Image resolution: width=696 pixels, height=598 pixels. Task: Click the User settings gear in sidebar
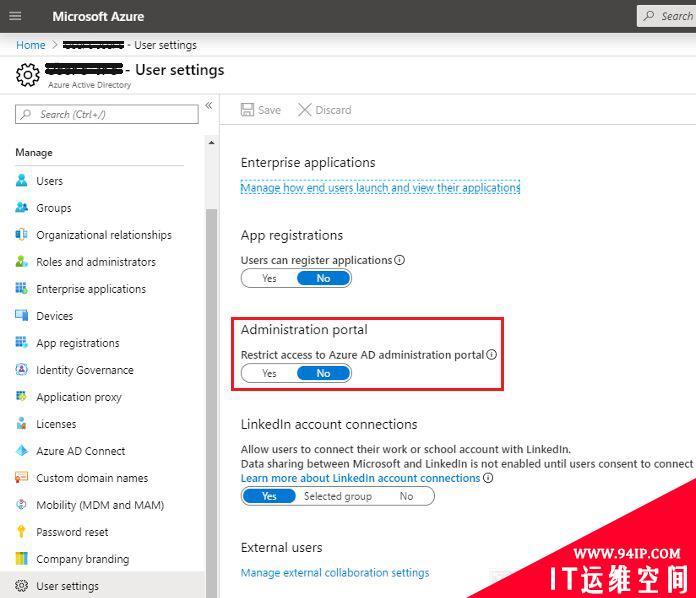tap(21, 586)
